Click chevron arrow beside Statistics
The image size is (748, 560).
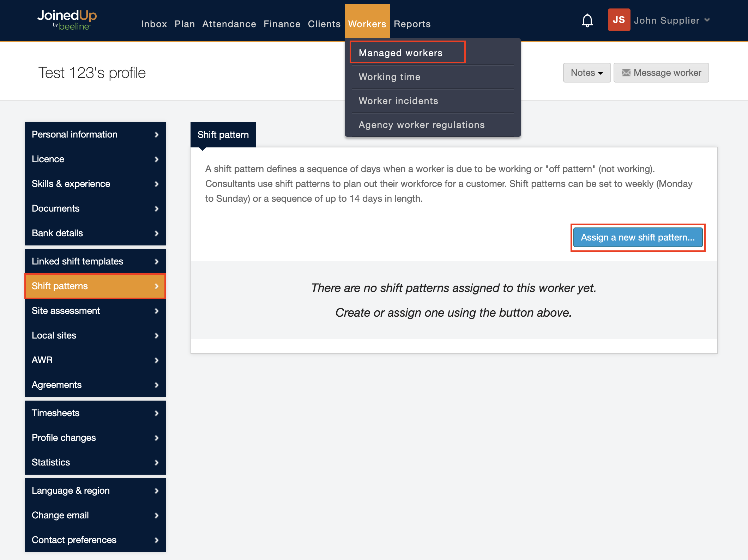click(157, 463)
